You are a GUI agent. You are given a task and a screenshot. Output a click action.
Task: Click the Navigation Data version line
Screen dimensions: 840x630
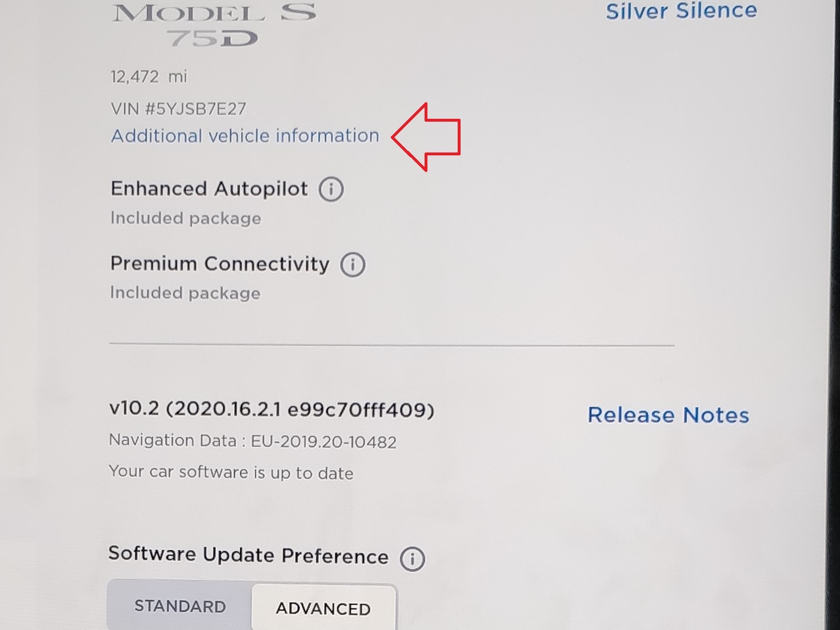[x=253, y=441]
